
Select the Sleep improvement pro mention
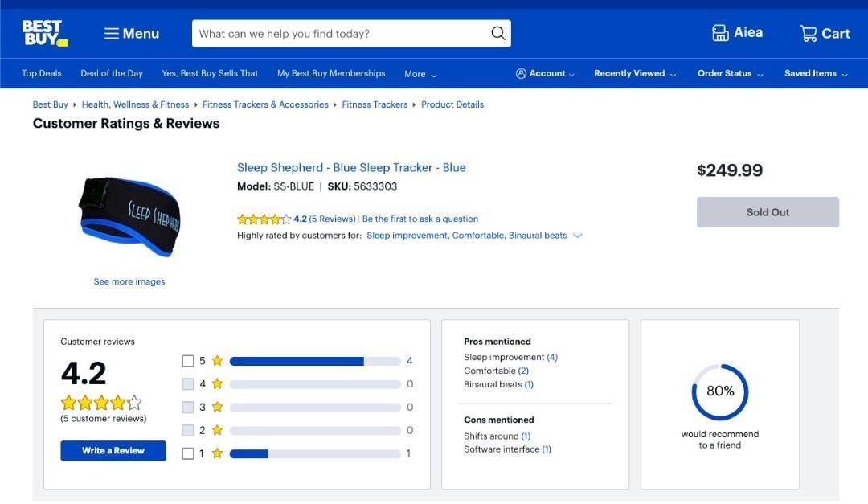[x=510, y=357]
